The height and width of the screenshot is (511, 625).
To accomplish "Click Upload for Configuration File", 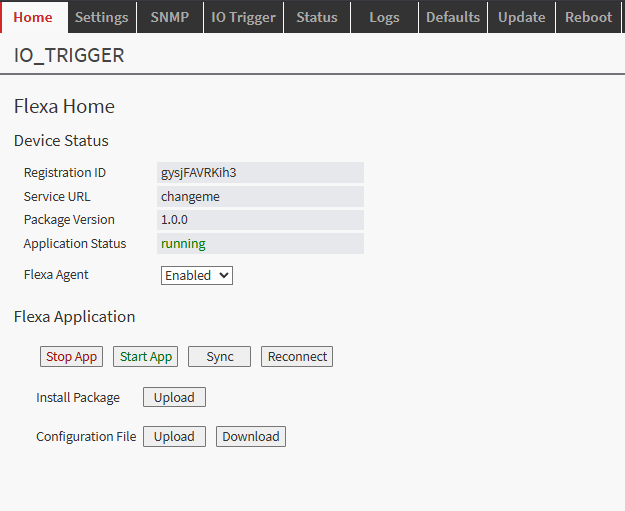I will point(174,437).
